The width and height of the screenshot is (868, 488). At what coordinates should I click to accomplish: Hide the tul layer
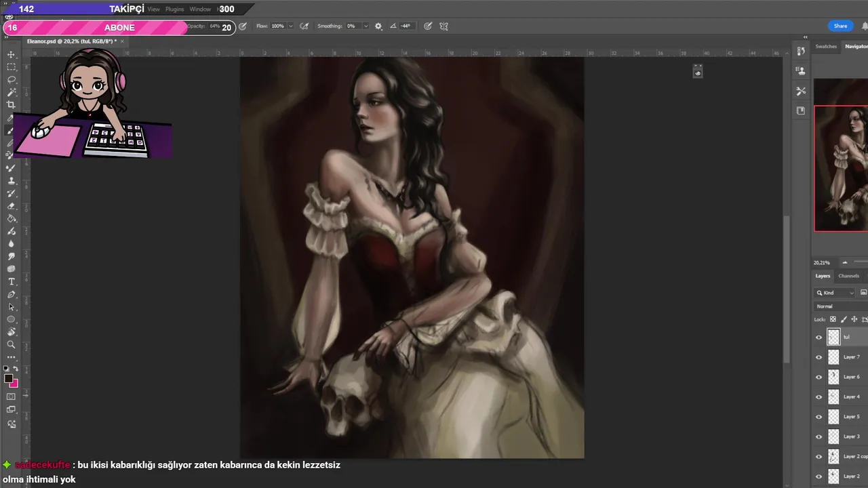818,337
